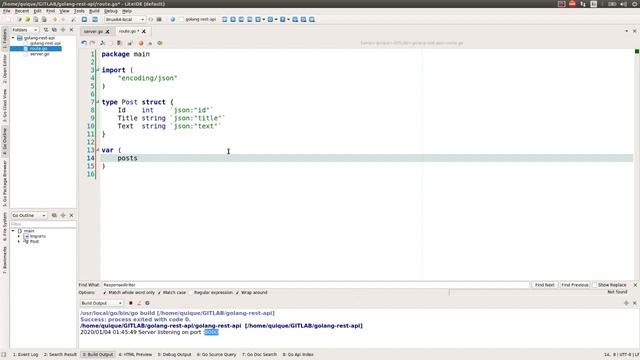
Task: Toggle Match whole word only option
Action: click(x=129, y=293)
